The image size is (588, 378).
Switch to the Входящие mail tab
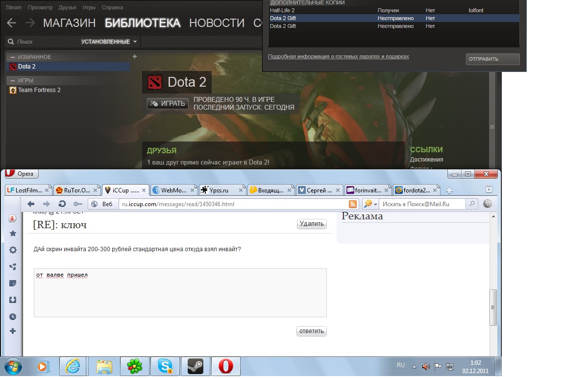(271, 190)
